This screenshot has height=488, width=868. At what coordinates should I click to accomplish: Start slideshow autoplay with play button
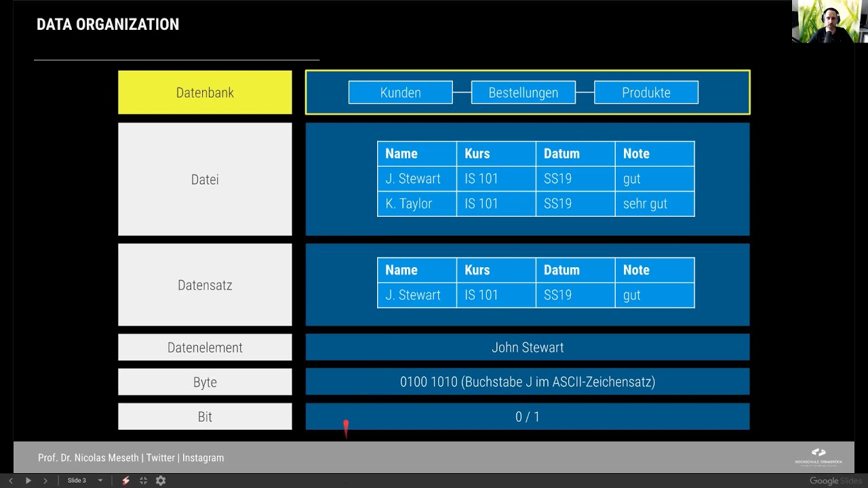coord(28,481)
